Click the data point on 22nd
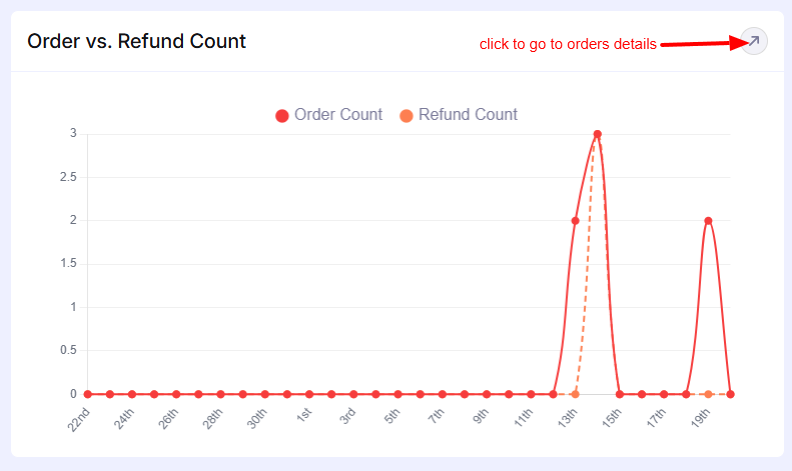 pyautogui.click(x=88, y=394)
